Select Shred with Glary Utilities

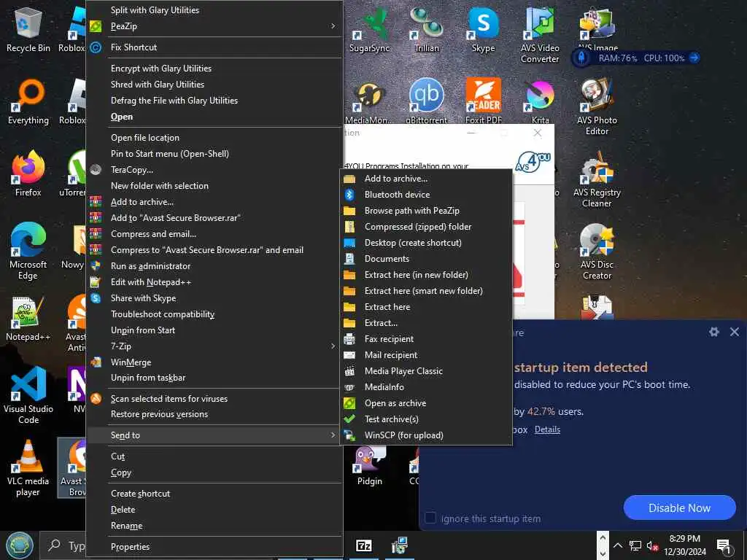(215, 85)
